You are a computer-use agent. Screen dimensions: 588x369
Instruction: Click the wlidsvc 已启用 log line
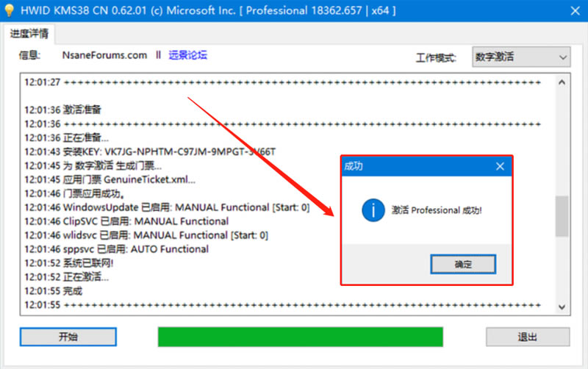pyautogui.click(x=146, y=235)
